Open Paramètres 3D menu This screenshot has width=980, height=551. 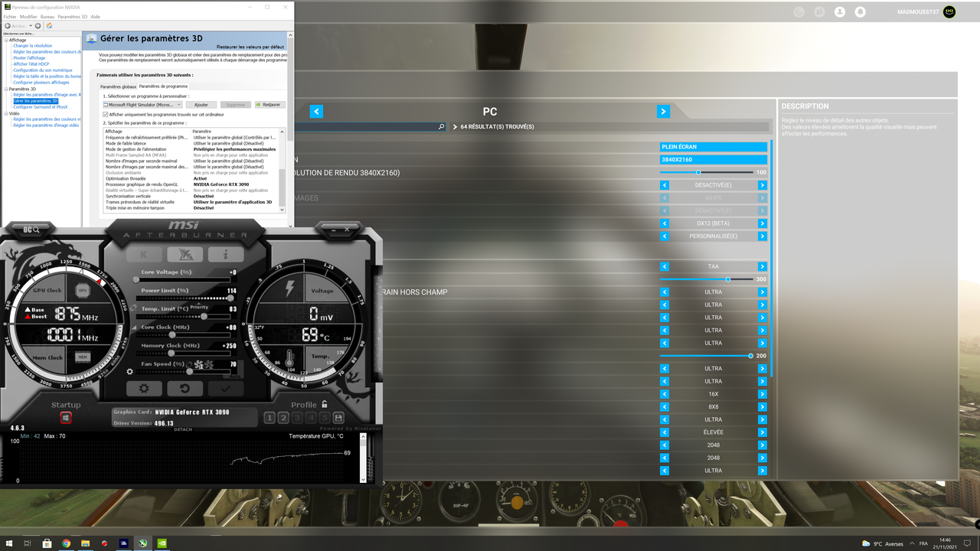[x=73, y=16]
